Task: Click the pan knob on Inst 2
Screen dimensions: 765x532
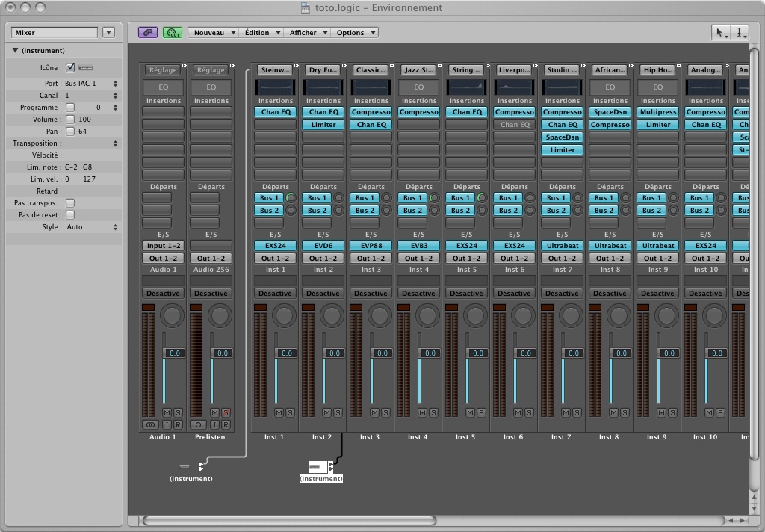Action: tap(332, 316)
